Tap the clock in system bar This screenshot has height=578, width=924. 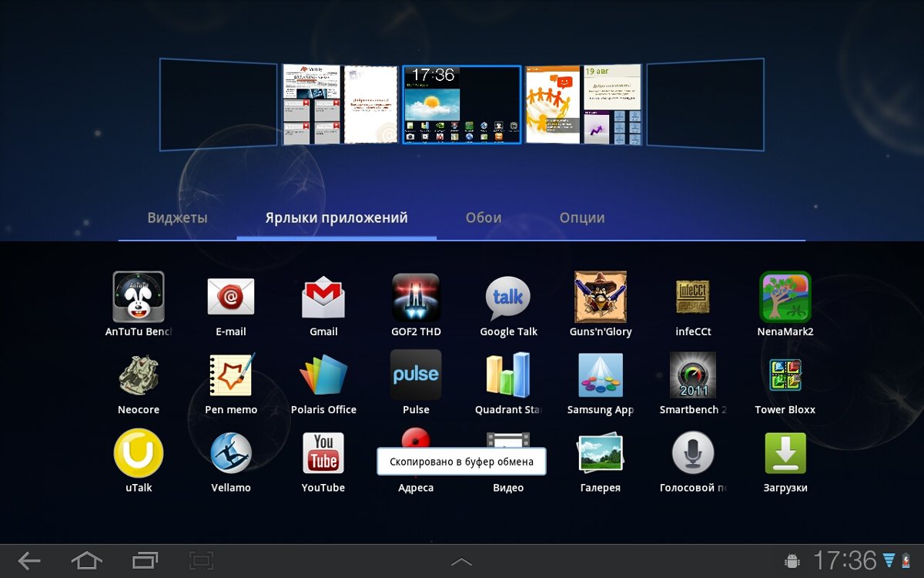pos(845,560)
